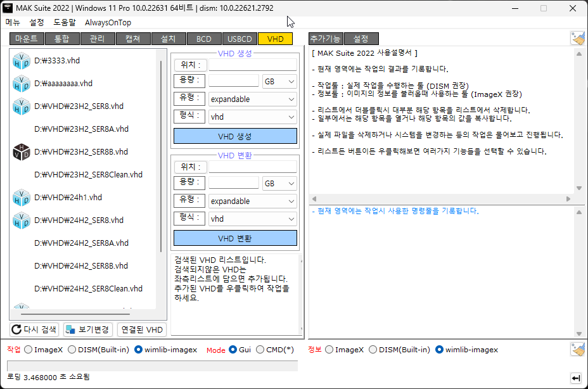588x389 pixels.
Task: Click the 연결된 VHD button
Action: click(142, 329)
